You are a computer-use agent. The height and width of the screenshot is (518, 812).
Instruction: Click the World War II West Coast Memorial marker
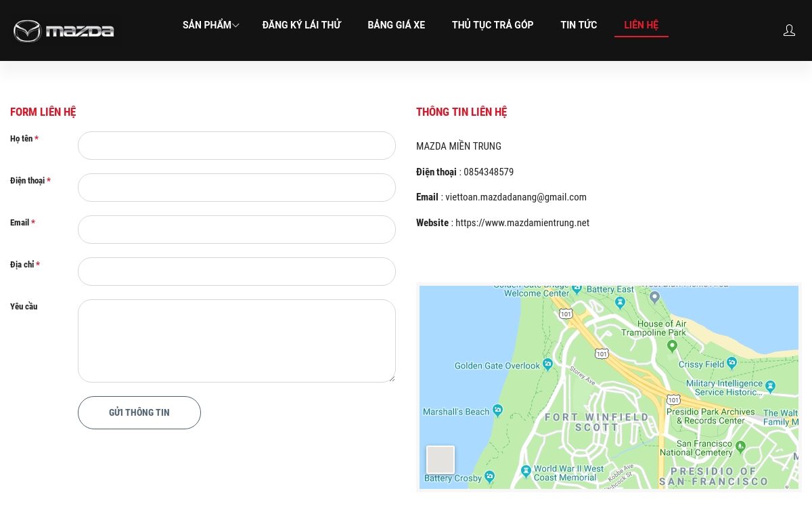pyautogui.click(x=526, y=471)
